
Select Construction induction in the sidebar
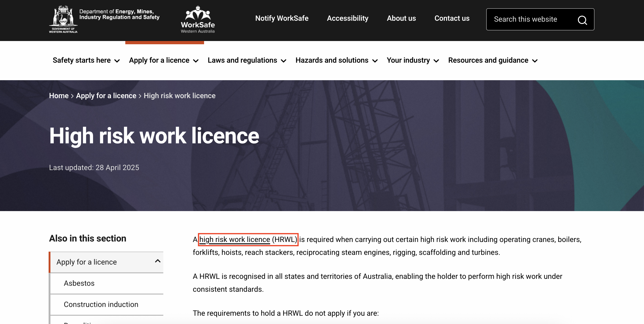click(101, 304)
